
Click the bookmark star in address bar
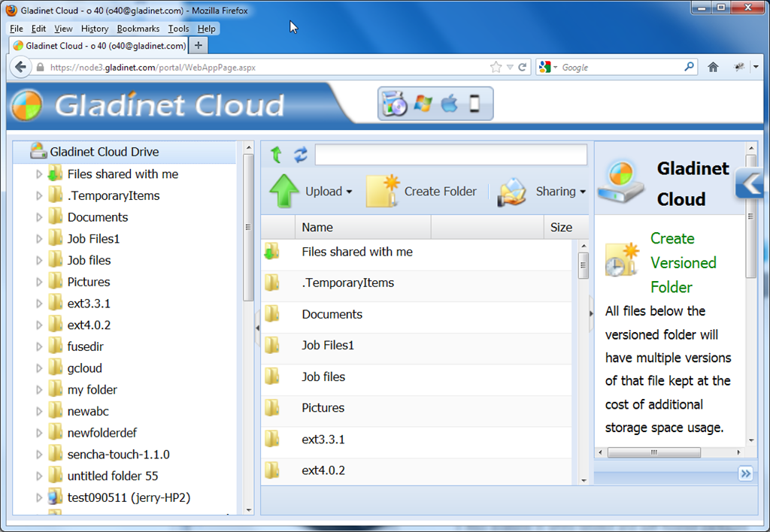coord(496,67)
